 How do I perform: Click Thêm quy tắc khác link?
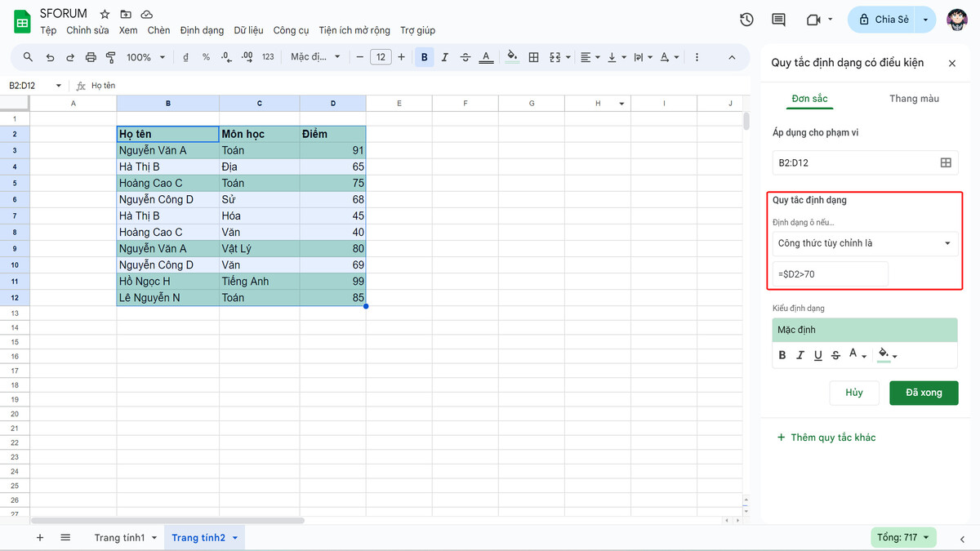click(x=826, y=438)
